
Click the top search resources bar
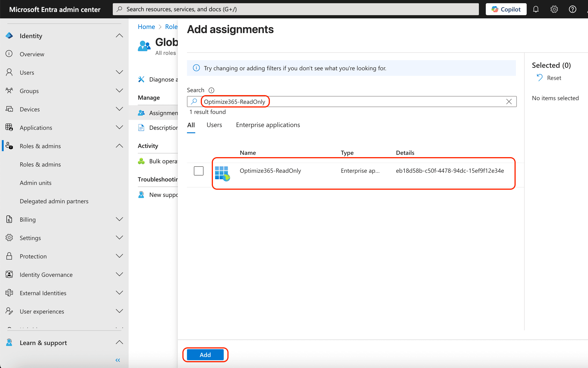point(295,9)
